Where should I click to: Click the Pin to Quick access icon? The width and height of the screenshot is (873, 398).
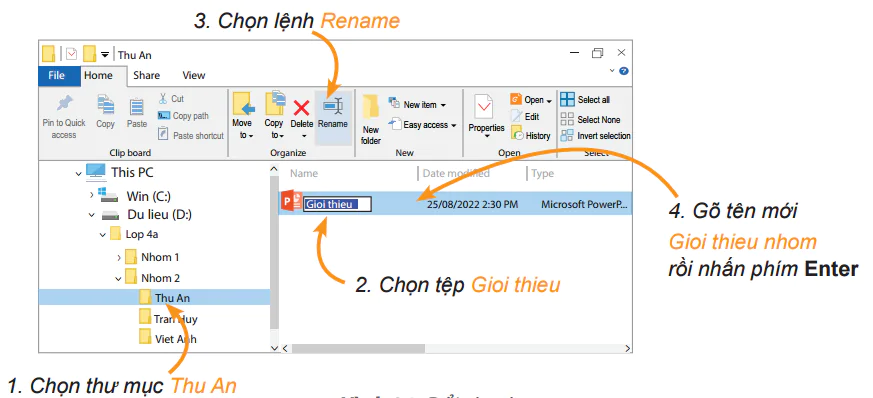coord(65,104)
